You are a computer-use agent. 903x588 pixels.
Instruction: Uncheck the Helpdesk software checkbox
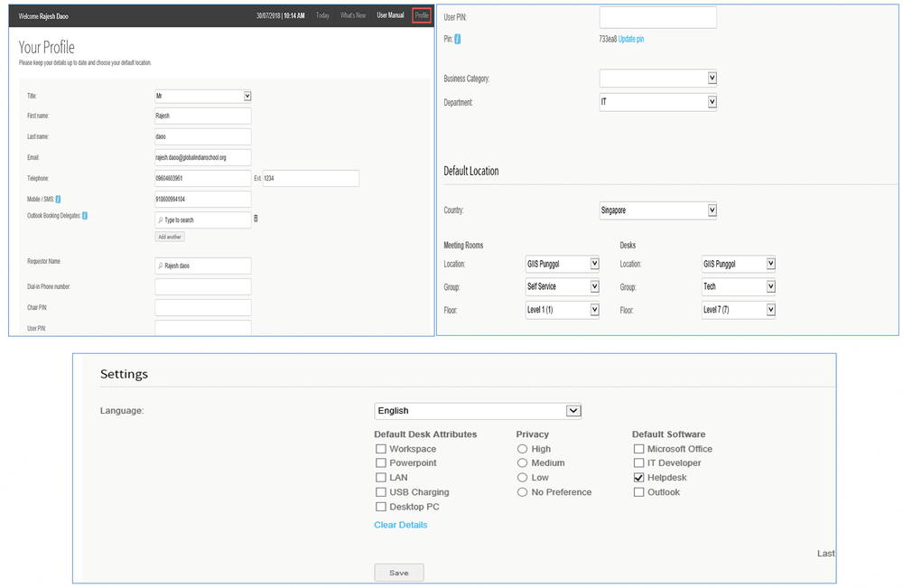click(x=638, y=478)
